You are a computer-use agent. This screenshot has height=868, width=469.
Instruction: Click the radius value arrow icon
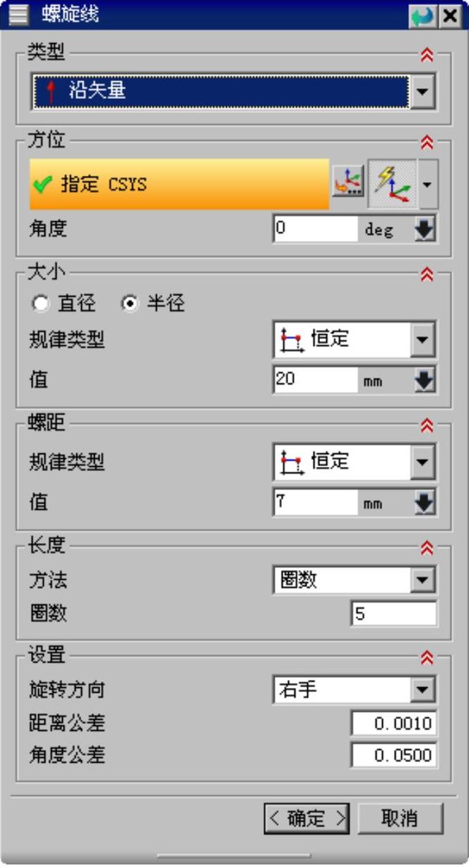(425, 381)
